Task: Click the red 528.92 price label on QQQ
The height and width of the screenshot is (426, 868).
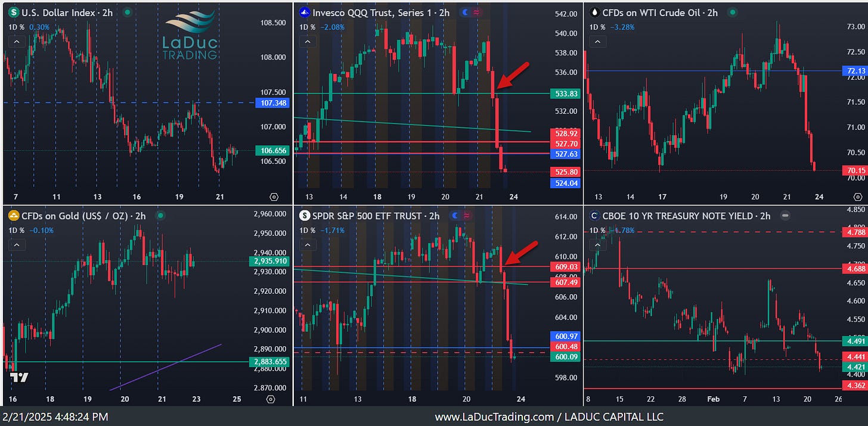Action: point(565,133)
